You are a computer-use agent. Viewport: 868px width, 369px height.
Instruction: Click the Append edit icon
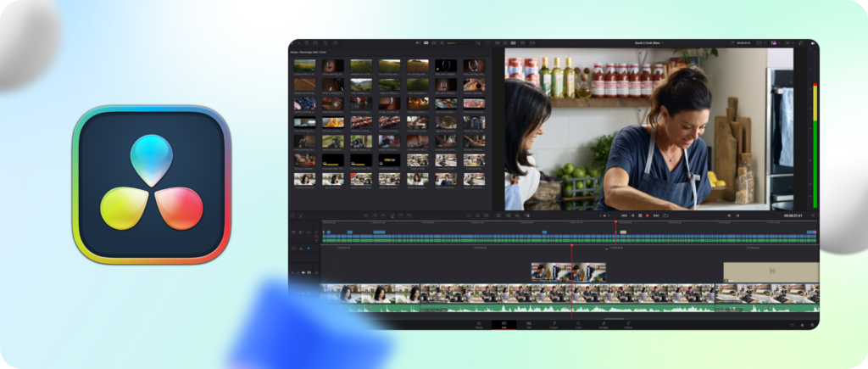[x=376, y=215]
